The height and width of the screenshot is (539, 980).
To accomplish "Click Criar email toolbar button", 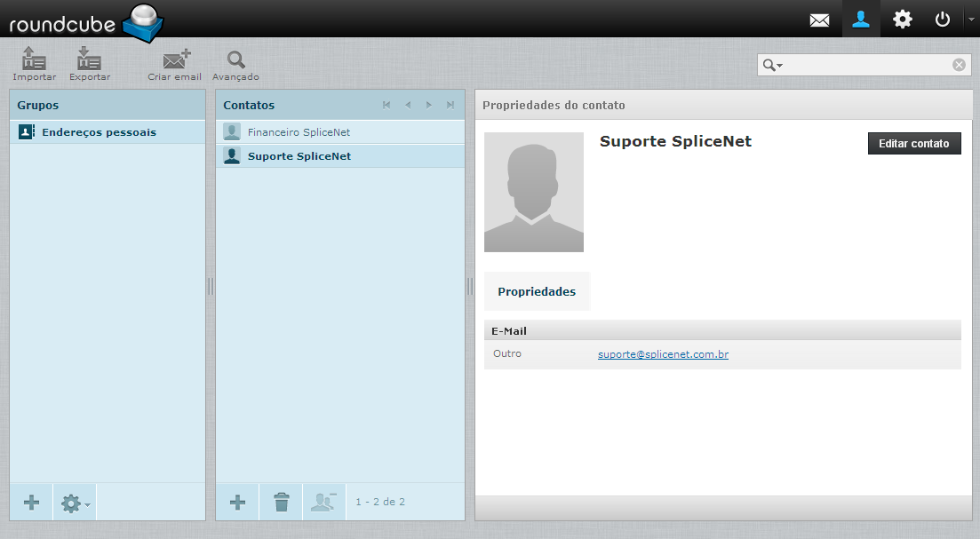I will 174,64.
